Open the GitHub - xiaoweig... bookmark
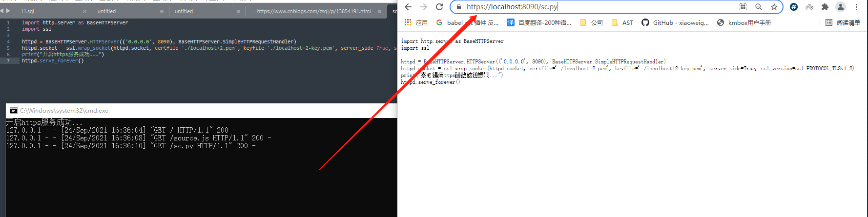This screenshot has width=868, height=217. click(675, 22)
